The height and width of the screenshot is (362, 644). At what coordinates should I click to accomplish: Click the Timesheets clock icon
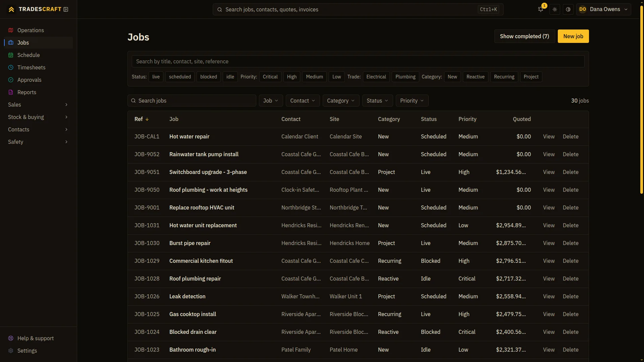[11, 67]
